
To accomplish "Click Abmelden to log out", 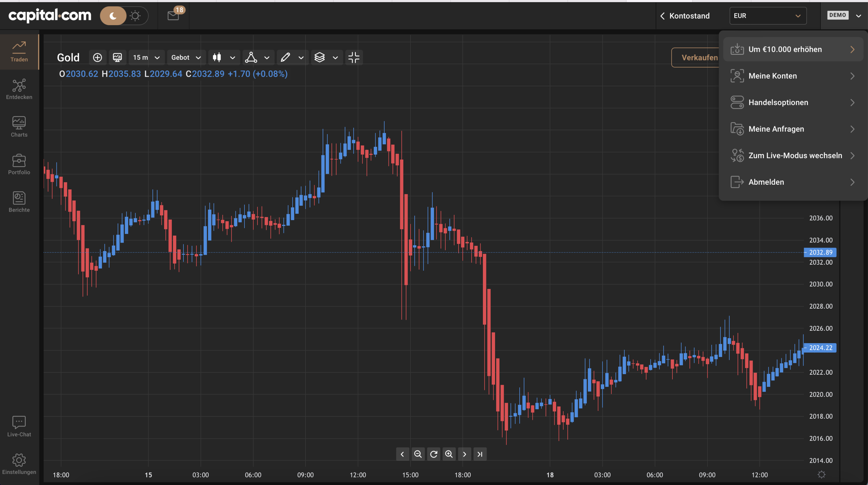I will click(793, 182).
